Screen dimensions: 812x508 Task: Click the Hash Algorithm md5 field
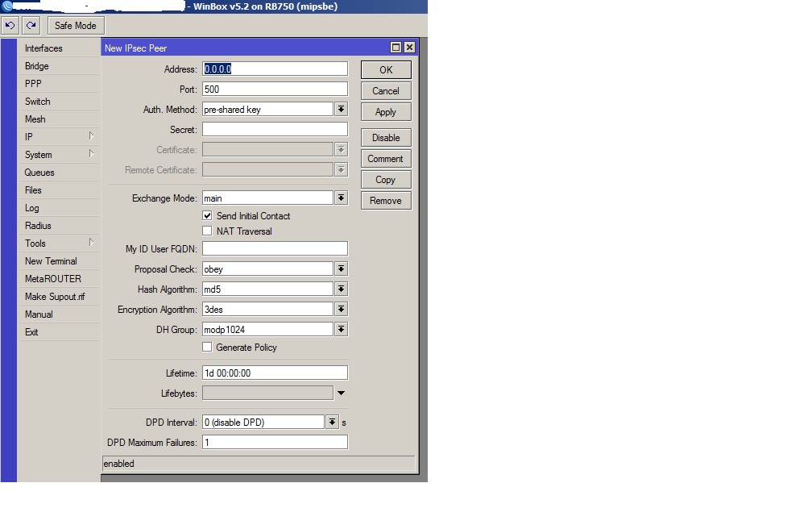[267, 289]
